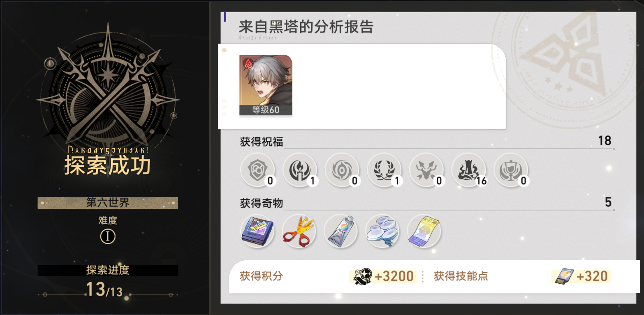Viewport: 644px width, 315px height.
Task: Click the Hunt blessing icon showing 0
Action: point(427,170)
